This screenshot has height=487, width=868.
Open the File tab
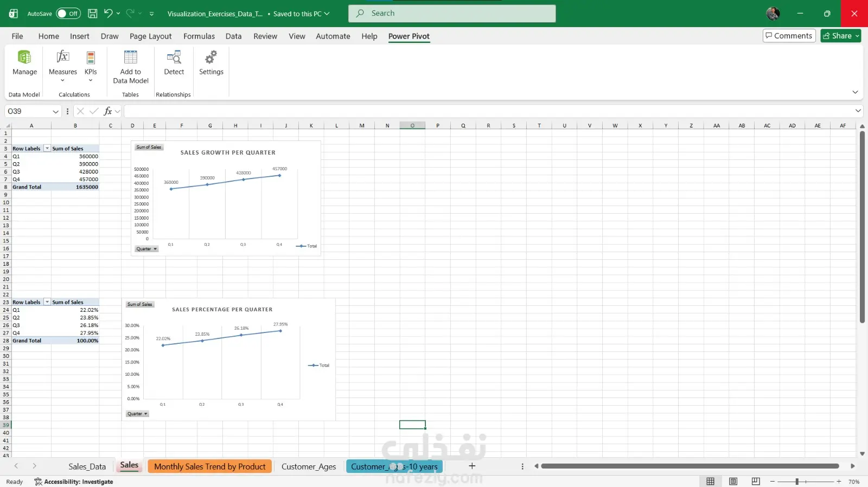pyautogui.click(x=17, y=36)
